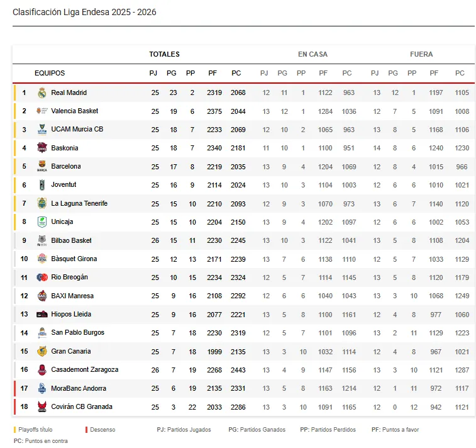Screen dimensions: 476x448
Task: Click the Descenso legend label
Action: (x=102, y=430)
